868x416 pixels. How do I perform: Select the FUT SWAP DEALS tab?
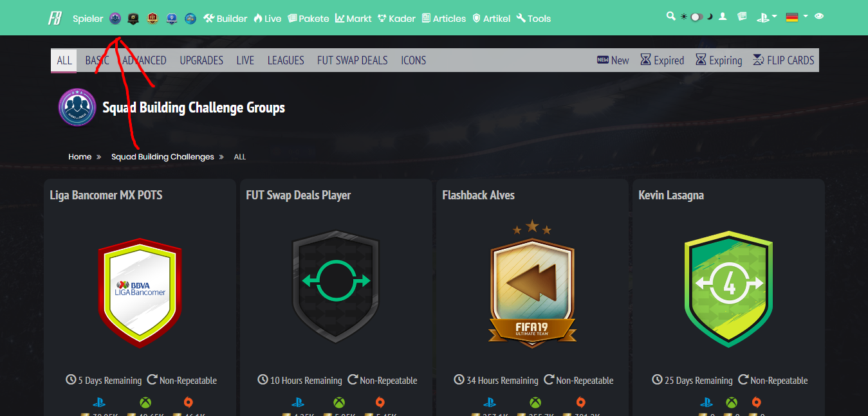pyautogui.click(x=353, y=60)
